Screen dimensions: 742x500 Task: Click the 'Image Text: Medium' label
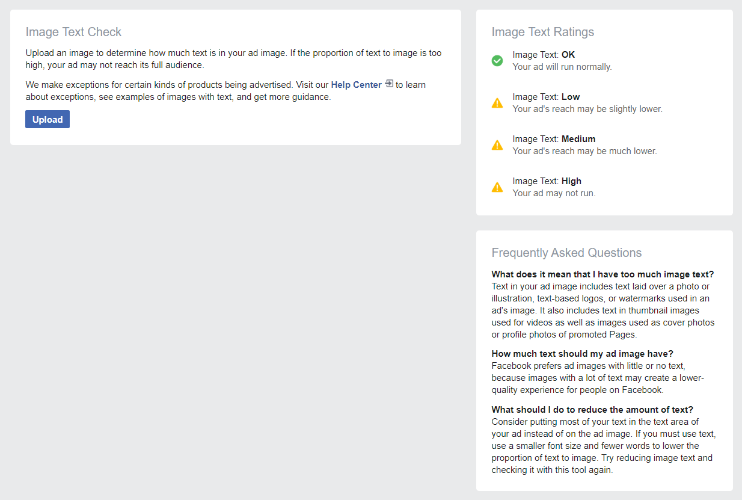pos(554,139)
